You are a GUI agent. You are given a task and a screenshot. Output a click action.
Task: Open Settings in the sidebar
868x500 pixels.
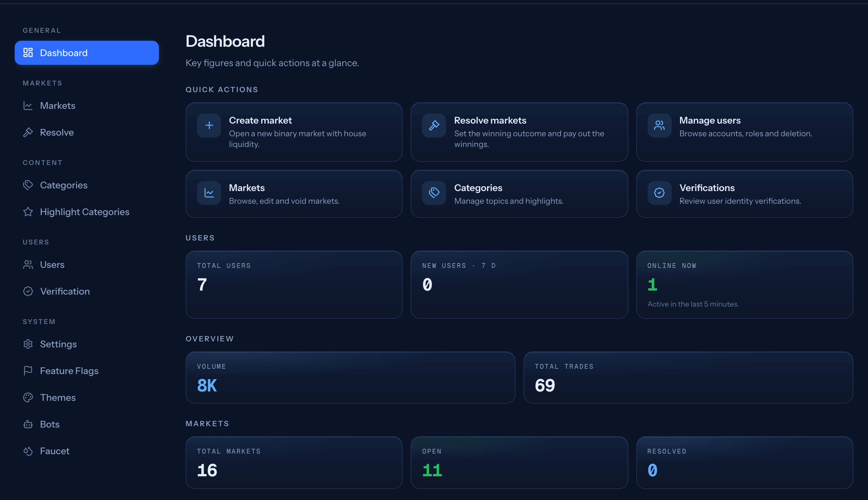click(86, 344)
